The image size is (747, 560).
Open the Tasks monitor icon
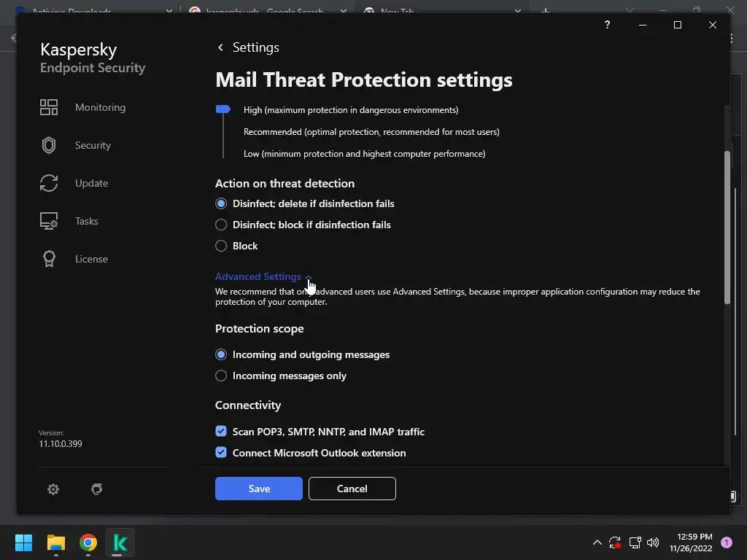click(x=49, y=221)
